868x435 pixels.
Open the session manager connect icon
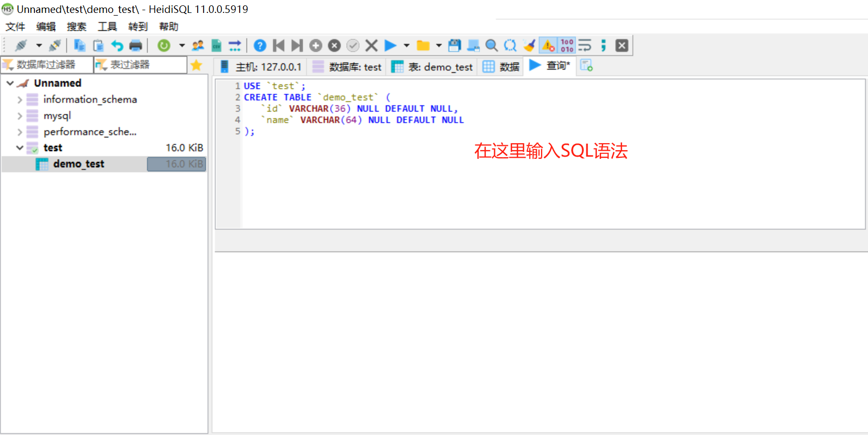pos(21,46)
